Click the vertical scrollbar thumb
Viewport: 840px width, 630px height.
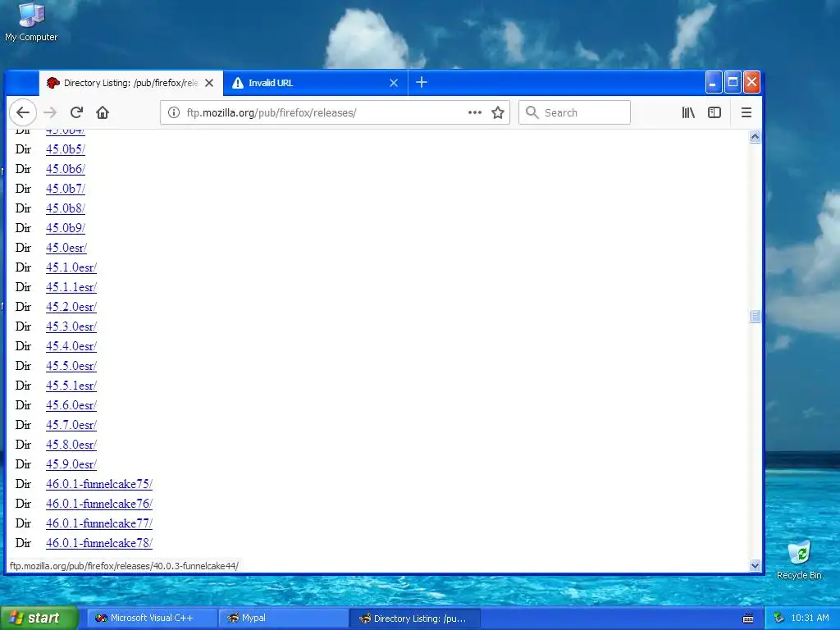point(755,316)
